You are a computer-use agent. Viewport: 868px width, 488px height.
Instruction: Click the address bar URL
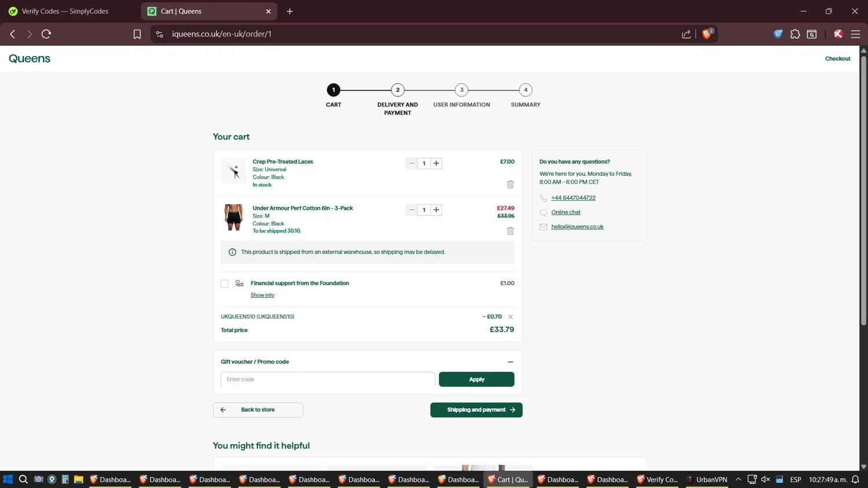(x=222, y=34)
